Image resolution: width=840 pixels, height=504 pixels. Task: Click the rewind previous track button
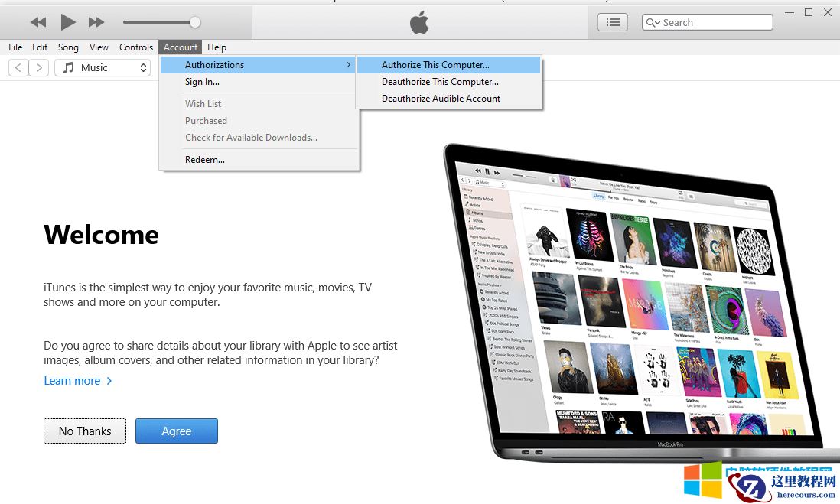pos(38,22)
